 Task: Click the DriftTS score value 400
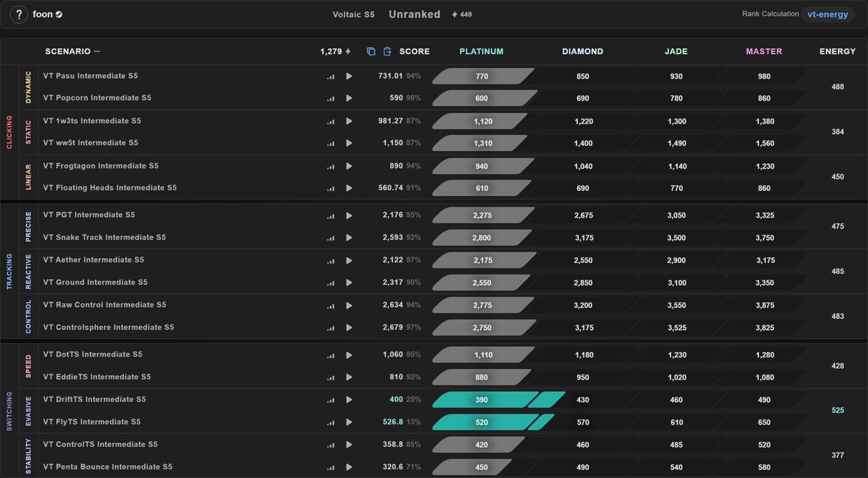coord(396,400)
